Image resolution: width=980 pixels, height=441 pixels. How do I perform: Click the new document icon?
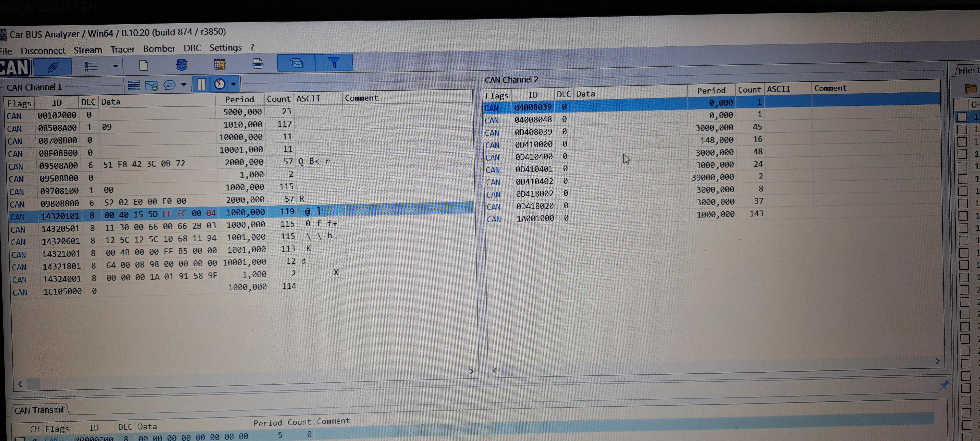click(x=143, y=65)
